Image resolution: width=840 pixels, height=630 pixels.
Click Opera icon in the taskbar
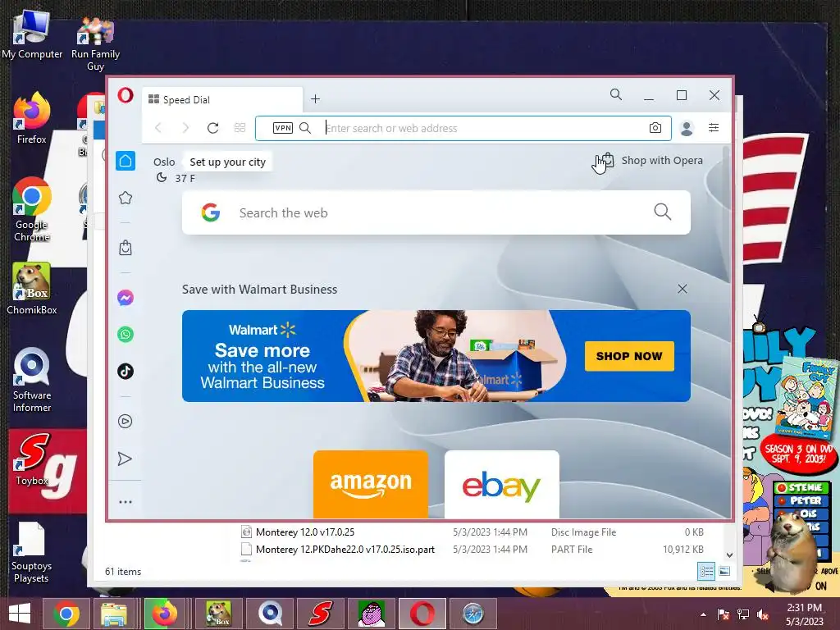coord(422,614)
